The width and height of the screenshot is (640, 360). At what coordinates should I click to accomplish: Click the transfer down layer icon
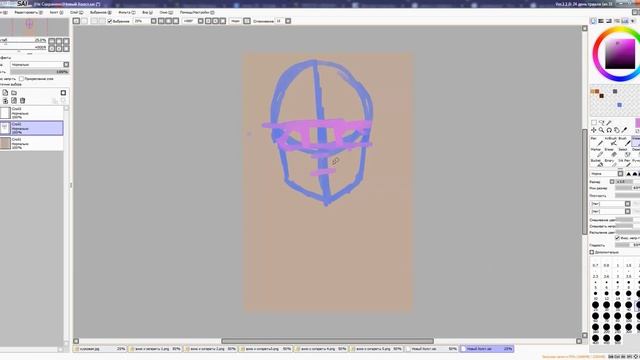[x=5, y=100]
